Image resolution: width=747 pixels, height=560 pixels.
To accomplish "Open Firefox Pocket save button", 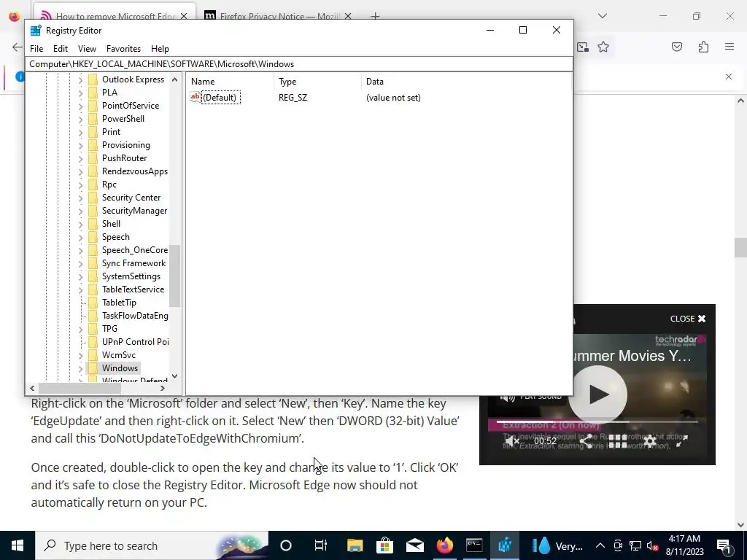I will point(677,47).
